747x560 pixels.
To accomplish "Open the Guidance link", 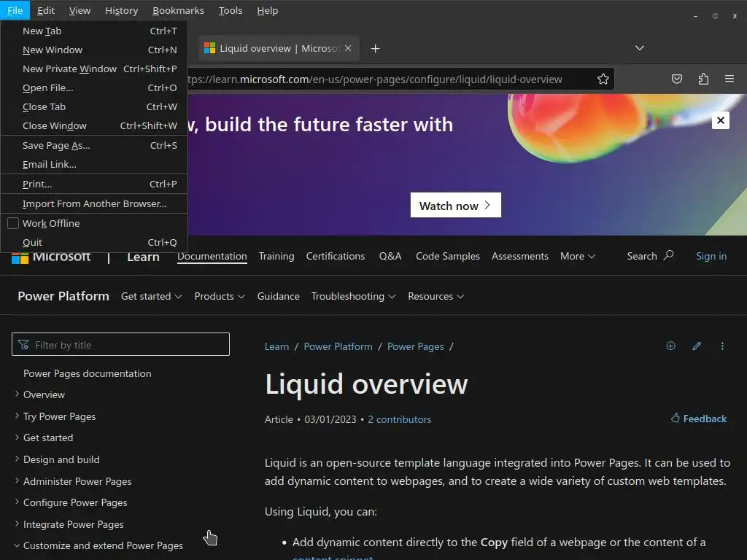I will pos(278,296).
